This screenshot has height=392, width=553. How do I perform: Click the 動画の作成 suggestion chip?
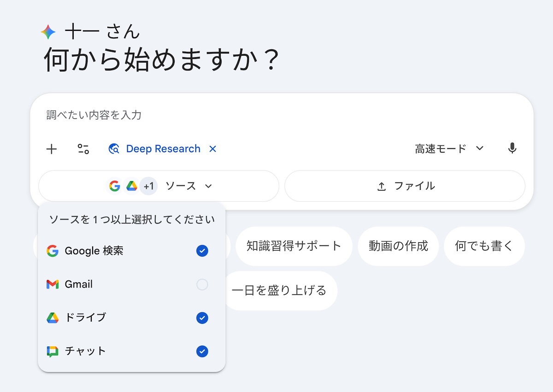click(398, 246)
